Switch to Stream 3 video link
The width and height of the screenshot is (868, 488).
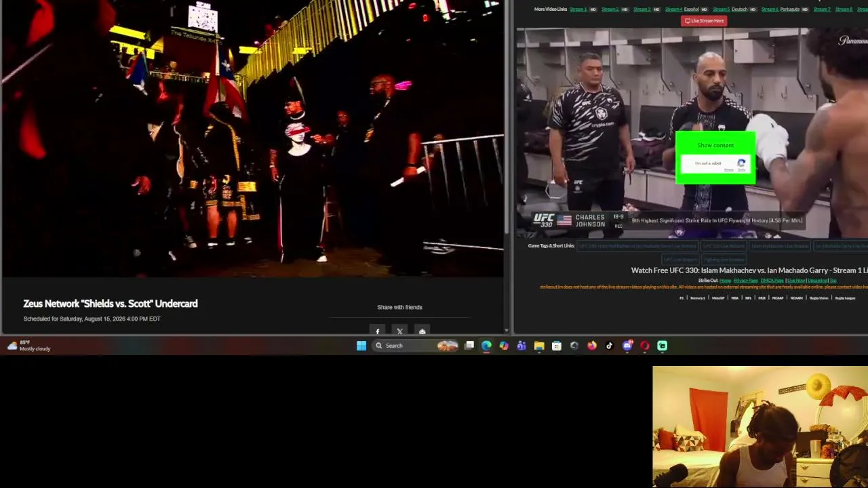642,9
